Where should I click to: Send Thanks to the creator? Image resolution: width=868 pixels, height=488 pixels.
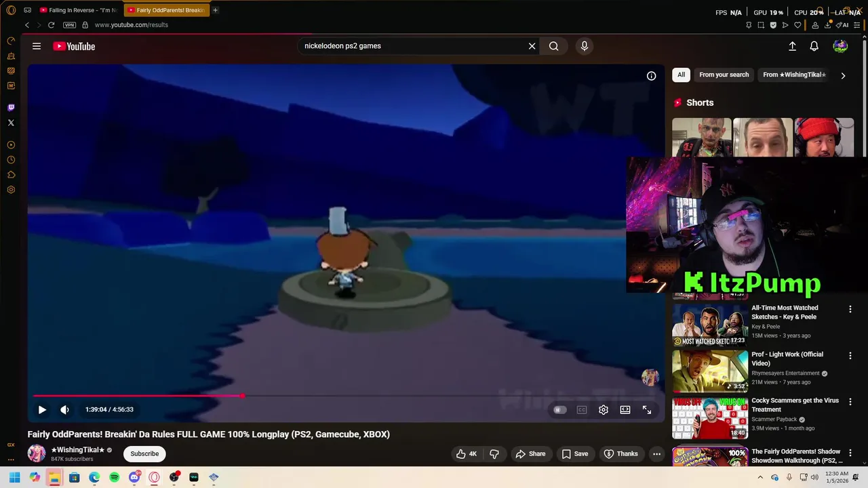coord(621,453)
